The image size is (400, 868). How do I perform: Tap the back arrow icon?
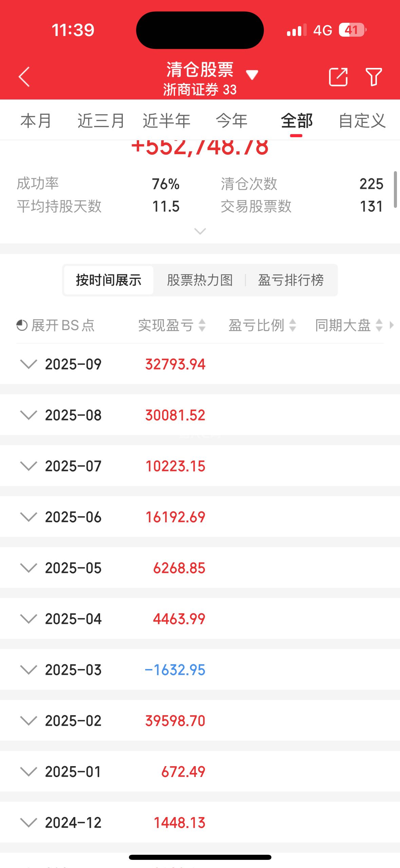[x=24, y=77]
